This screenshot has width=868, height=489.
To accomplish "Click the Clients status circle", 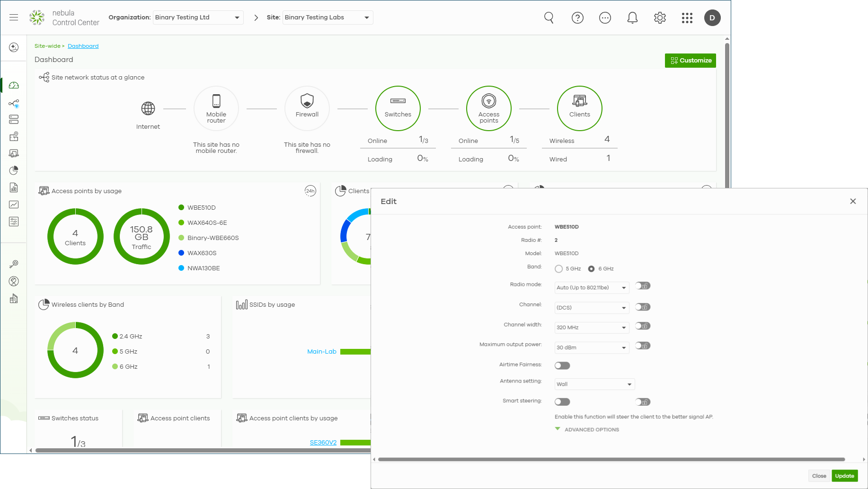I will click(580, 108).
